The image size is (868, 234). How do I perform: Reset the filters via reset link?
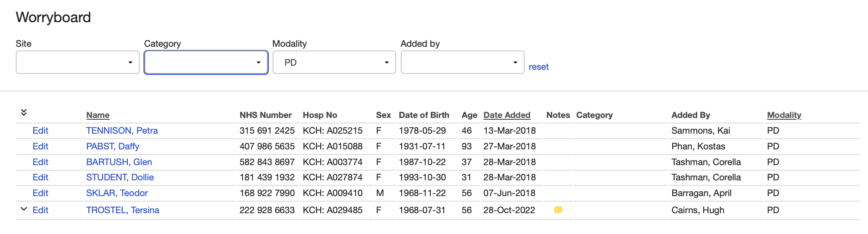pos(539,67)
